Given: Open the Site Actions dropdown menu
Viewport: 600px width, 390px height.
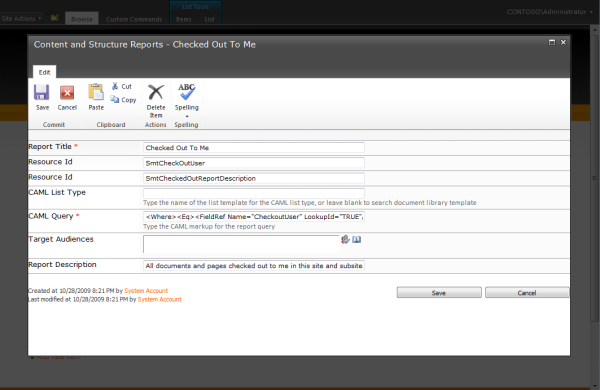Looking at the screenshot, I should point(21,18).
